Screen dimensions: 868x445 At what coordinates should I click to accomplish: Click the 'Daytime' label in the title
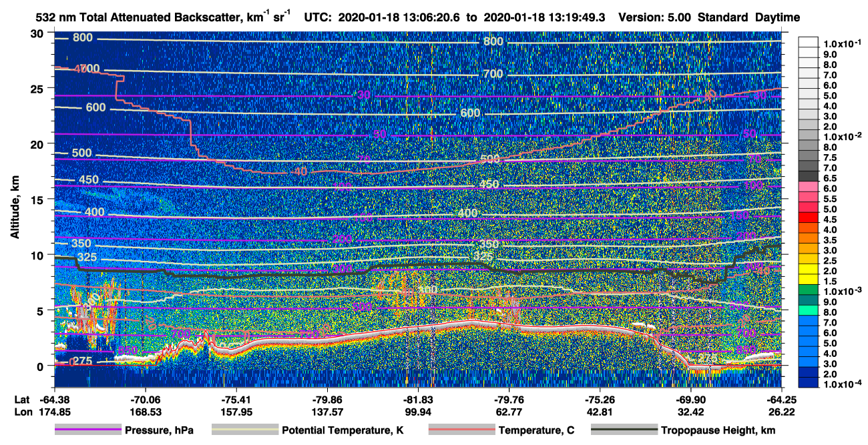tap(777, 17)
